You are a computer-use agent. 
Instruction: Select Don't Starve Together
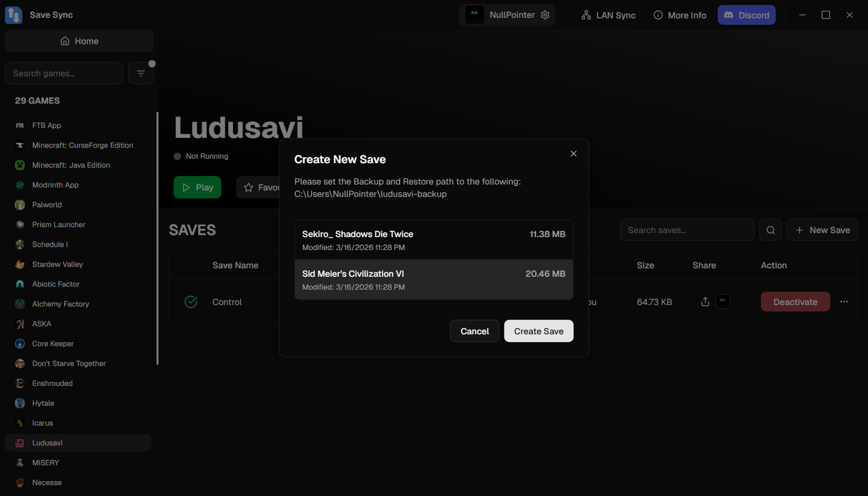[78, 364]
